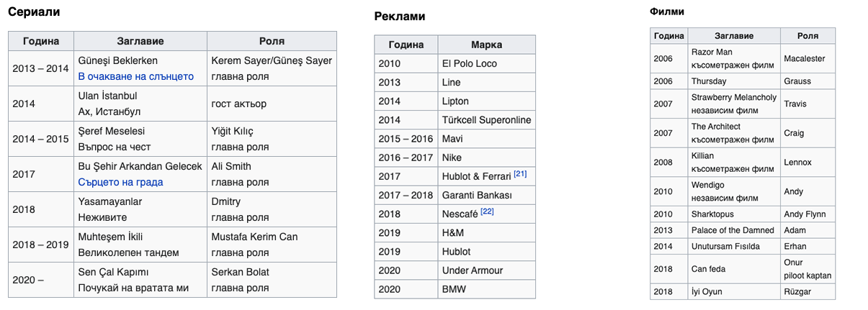Click the 'Türkcell Superonline' brand cell
The width and height of the screenshot is (868, 310).
point(486,120)
